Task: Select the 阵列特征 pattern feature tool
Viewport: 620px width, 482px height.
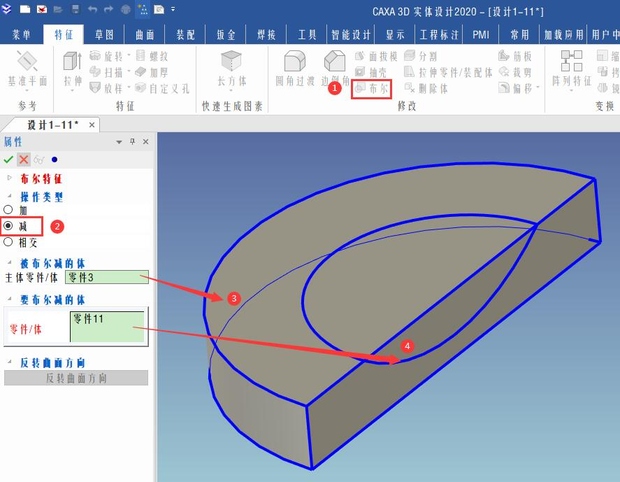Action: 571,69
